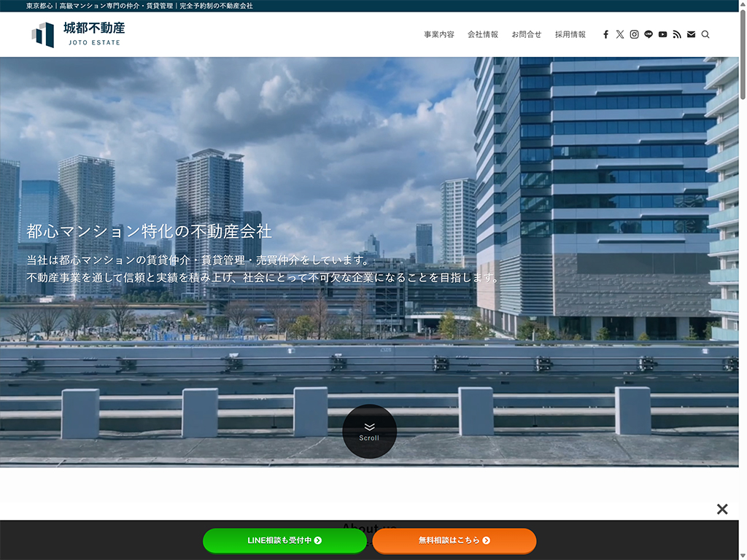This screenshot has width=747, height=560.
Task: Click the orange 無料相談はこちら button
Action: pyautogui.click(x=454, y=540)
